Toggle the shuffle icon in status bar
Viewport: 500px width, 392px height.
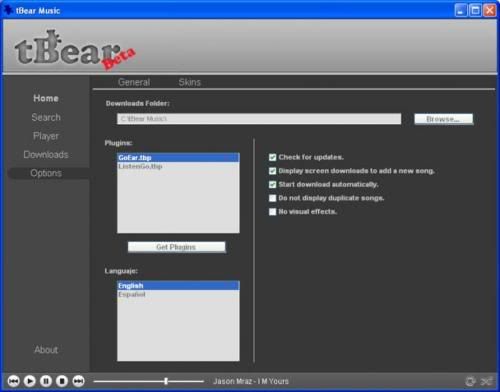pos(486,381)
